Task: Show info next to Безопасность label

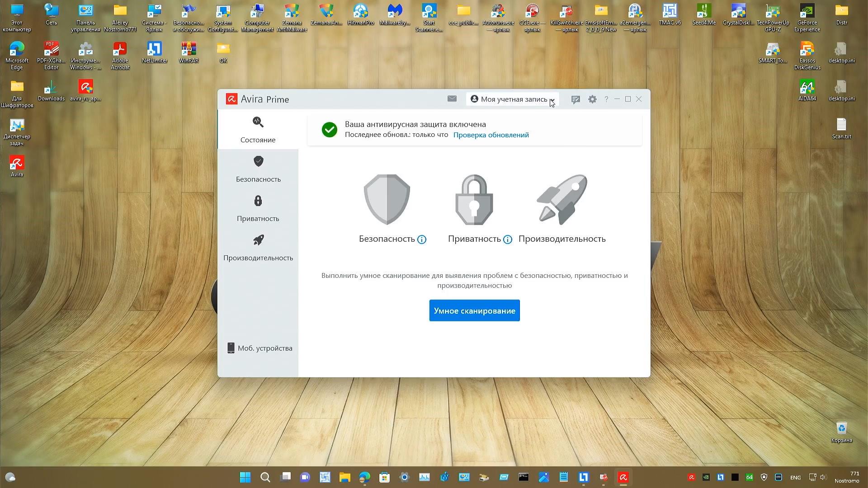Action: [x=422, y=239]
